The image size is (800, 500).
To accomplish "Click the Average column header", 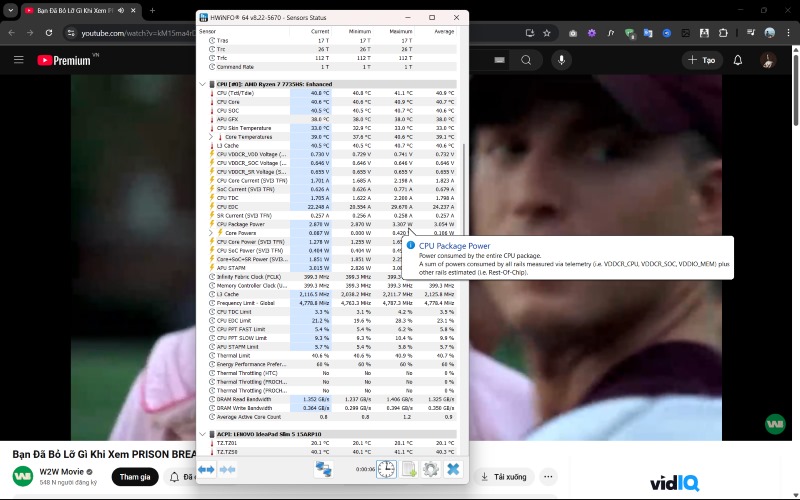I will click(435, 32).
